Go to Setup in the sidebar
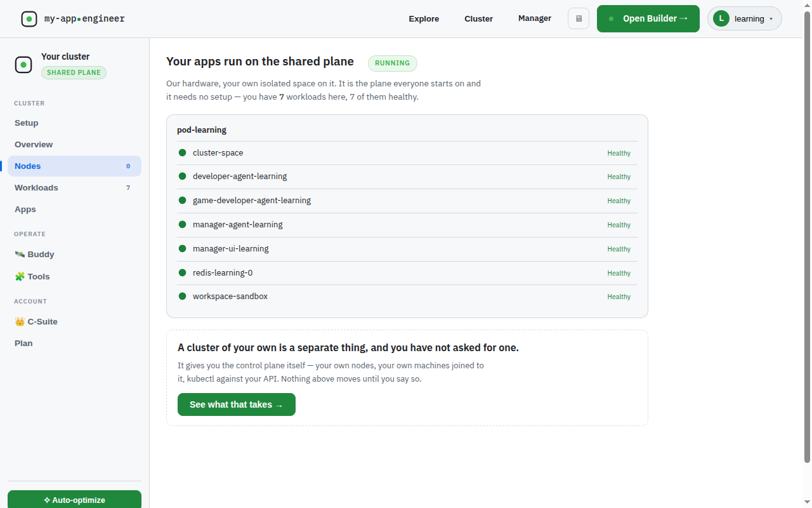 click(x=74, y=123)
